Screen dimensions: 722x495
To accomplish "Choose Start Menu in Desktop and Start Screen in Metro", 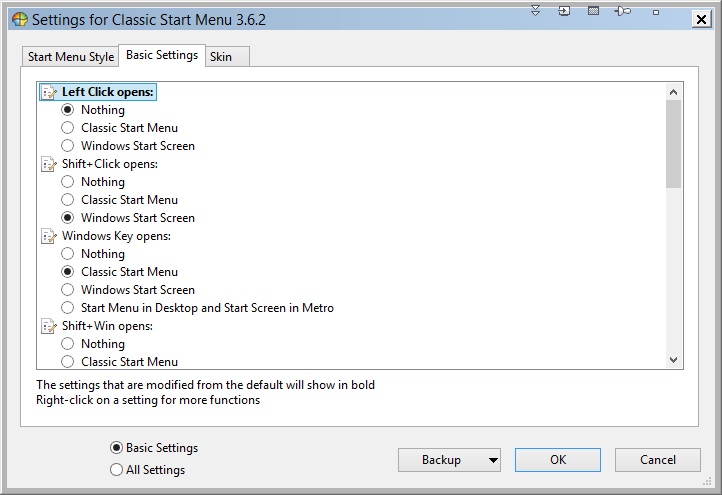I will pos(68,308).
